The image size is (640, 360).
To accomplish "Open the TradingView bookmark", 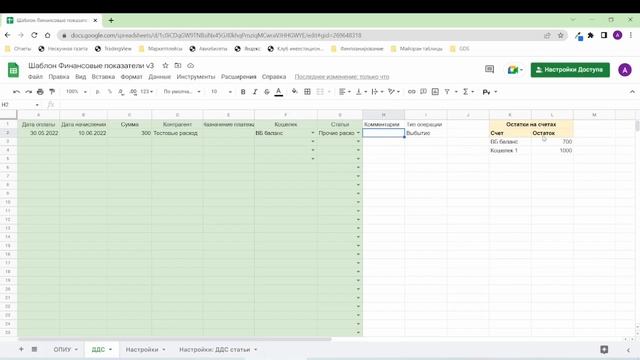I will [x=113, y=49].
